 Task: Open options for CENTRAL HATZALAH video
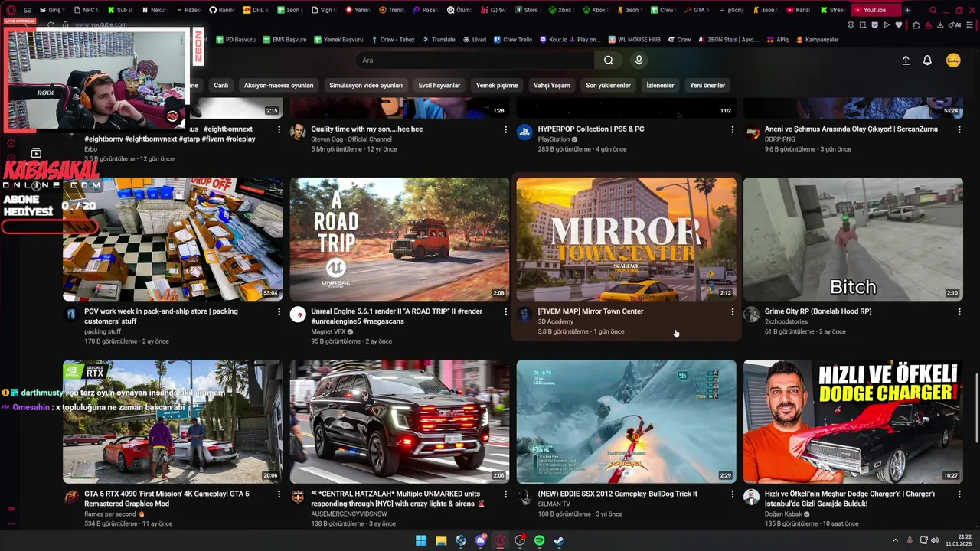tap(505, 494)
